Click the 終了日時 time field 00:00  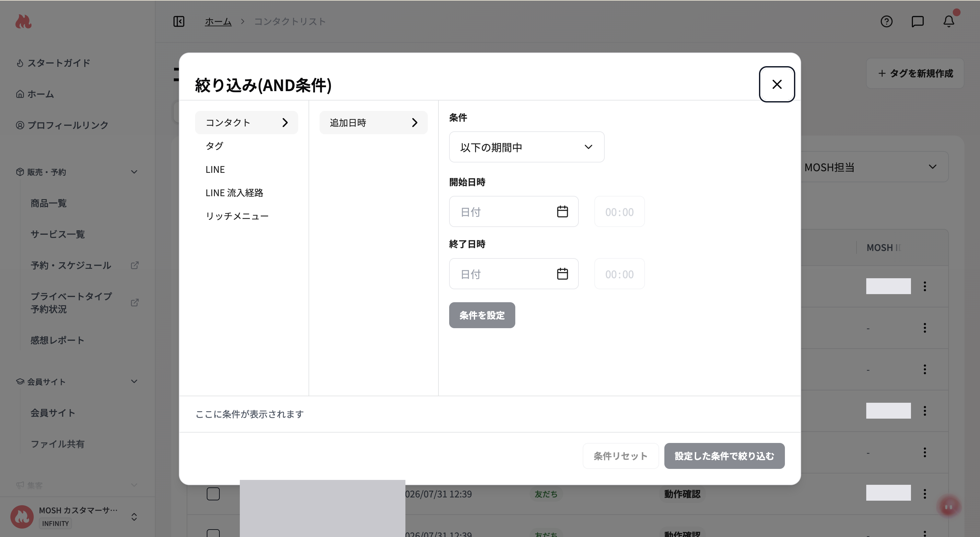(619, 274)
